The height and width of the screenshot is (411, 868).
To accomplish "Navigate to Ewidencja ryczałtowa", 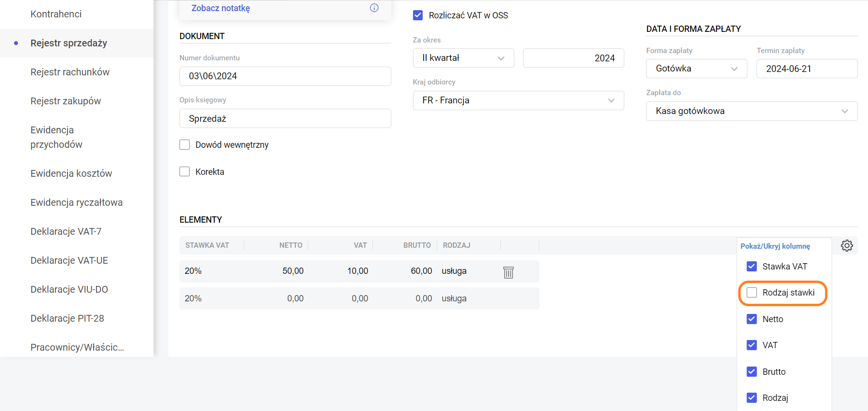I will pyautogui.click(x=76, y=202).
